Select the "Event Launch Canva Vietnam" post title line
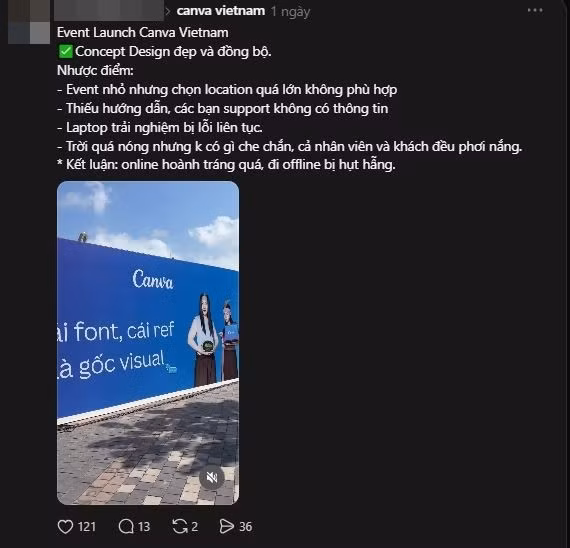570x548 pixels. (143, 32)
